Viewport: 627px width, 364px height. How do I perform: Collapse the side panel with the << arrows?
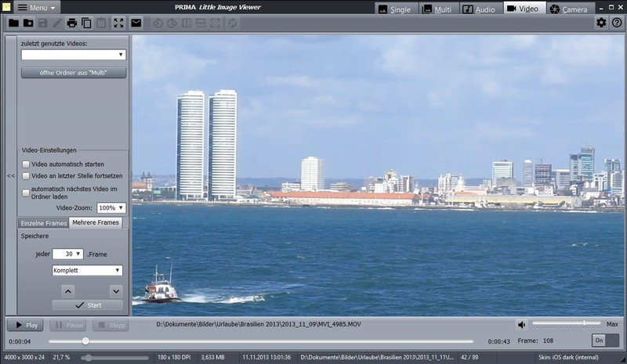11,175
